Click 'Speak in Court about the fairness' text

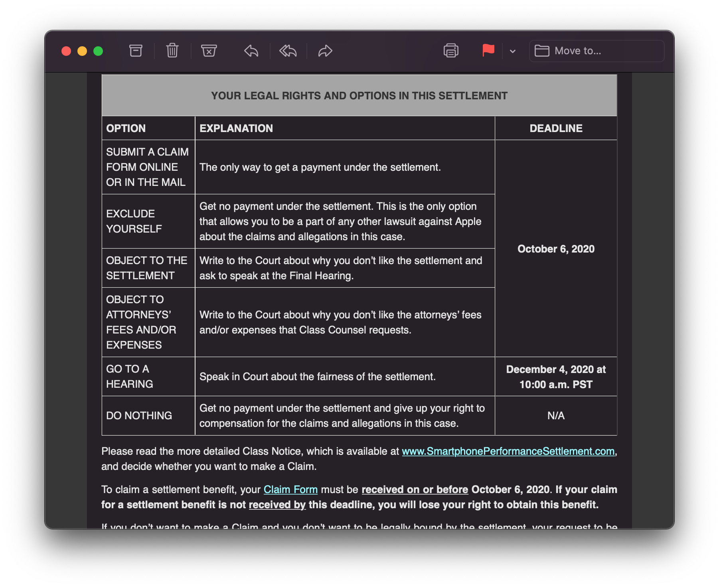click(318, 377)
